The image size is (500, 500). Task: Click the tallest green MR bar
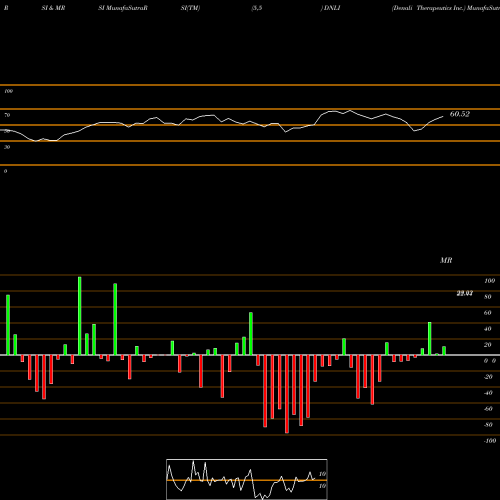pos(80,316)
